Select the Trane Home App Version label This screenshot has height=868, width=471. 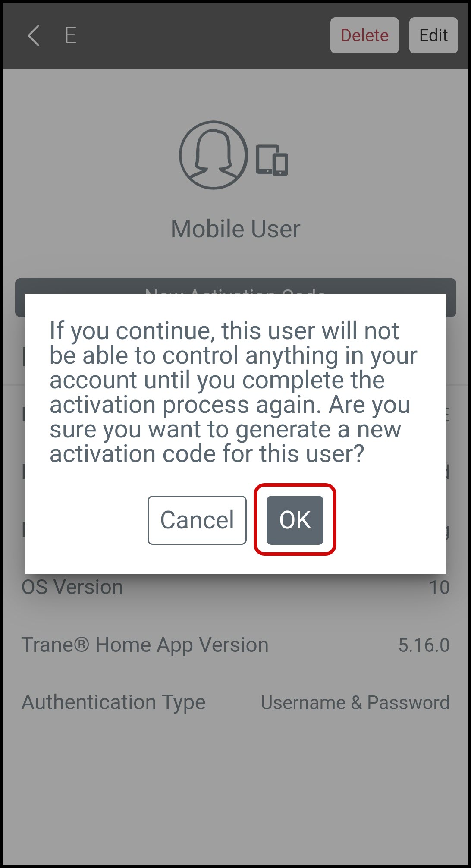click(145, 645)
